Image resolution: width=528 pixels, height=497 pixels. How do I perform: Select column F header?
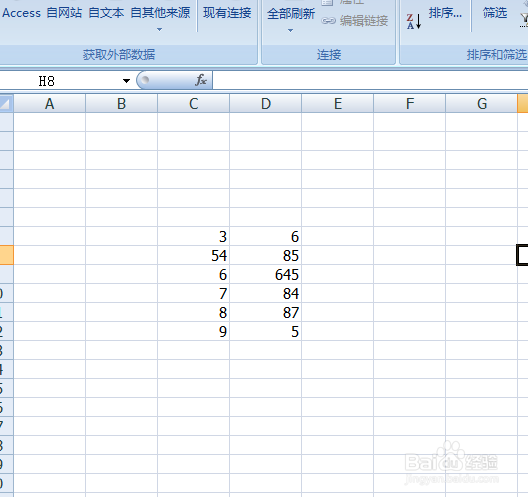(x=410, y=103)
